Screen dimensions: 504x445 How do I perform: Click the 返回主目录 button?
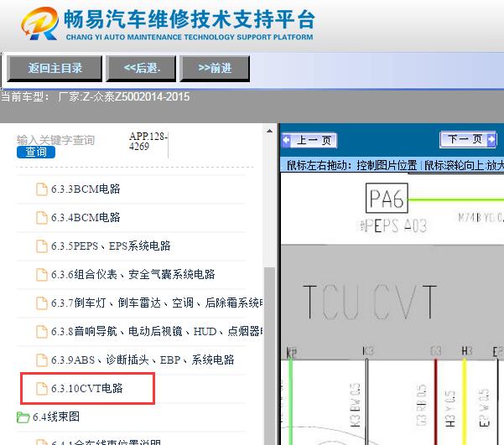click(55, 68)
